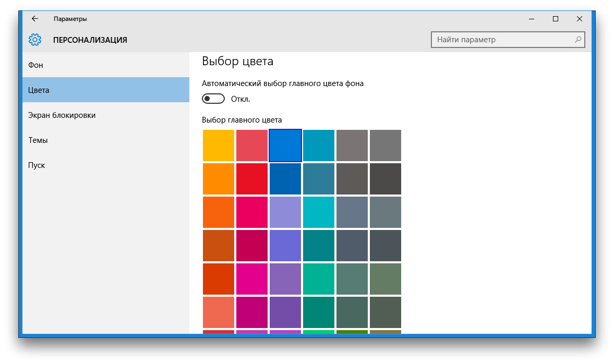Choose the selected bright blue swatch

(285, 145)
